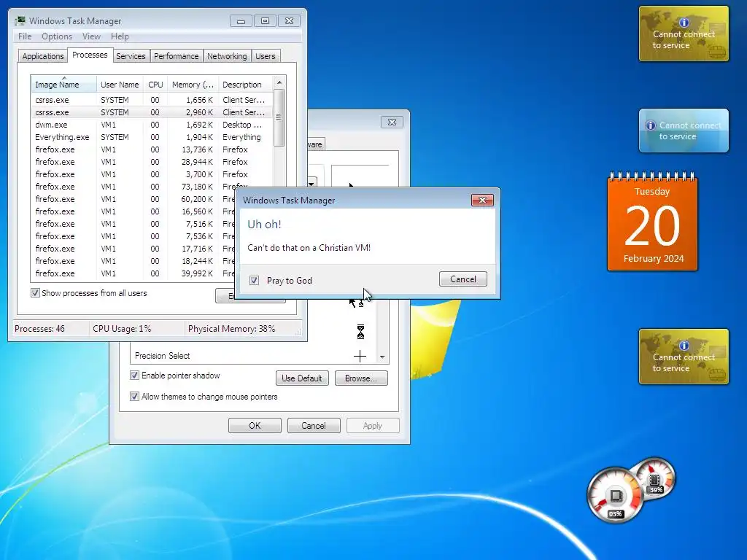
Task: Sort by Image Name column header
Action: coord(64,85)
